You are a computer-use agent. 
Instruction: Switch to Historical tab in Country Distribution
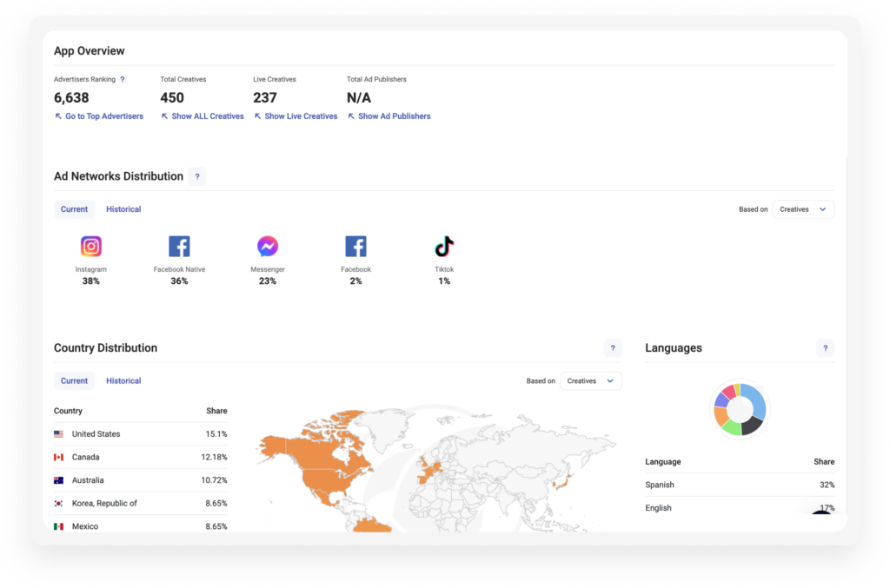123,381
